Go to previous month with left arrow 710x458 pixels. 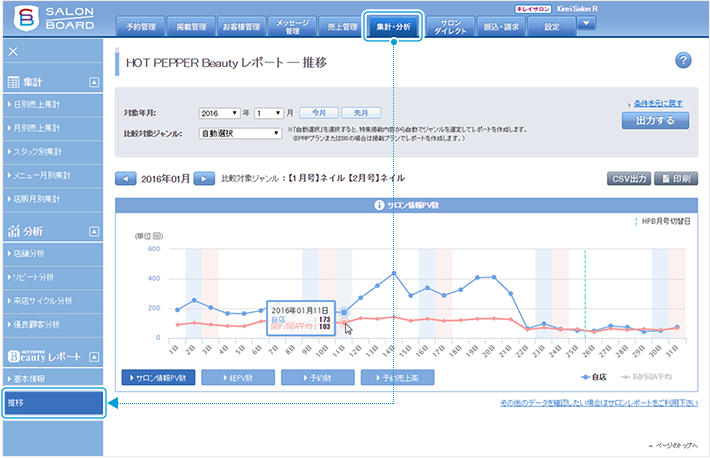point(126,178)
